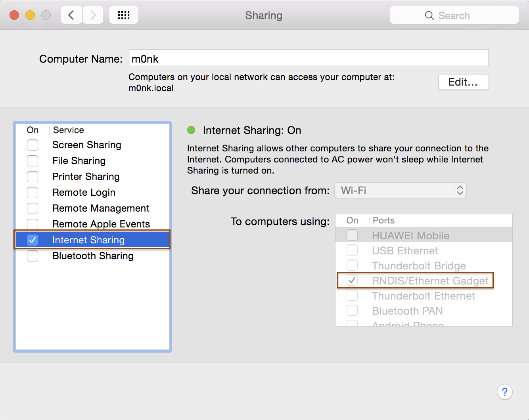The width and height of the screenshot is (529, 420).
Task: Edit the Computer Name field
Action: pyautogui.click(x=309, y=58)
